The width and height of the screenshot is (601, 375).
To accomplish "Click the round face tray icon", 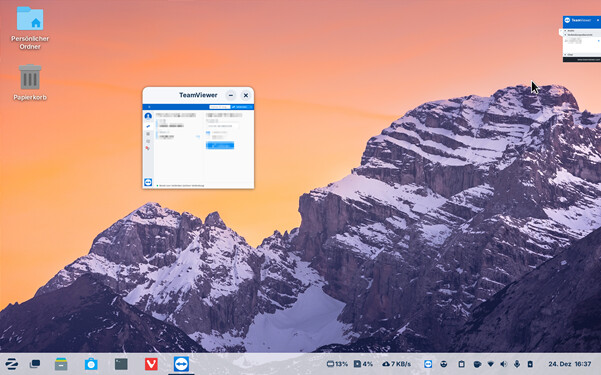I will click(x=444, y=363).
